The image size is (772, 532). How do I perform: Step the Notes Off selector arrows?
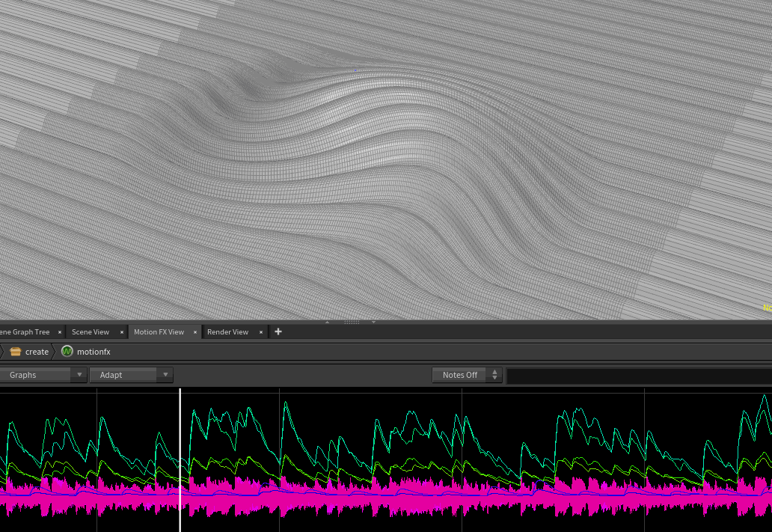tap(494, 375)
